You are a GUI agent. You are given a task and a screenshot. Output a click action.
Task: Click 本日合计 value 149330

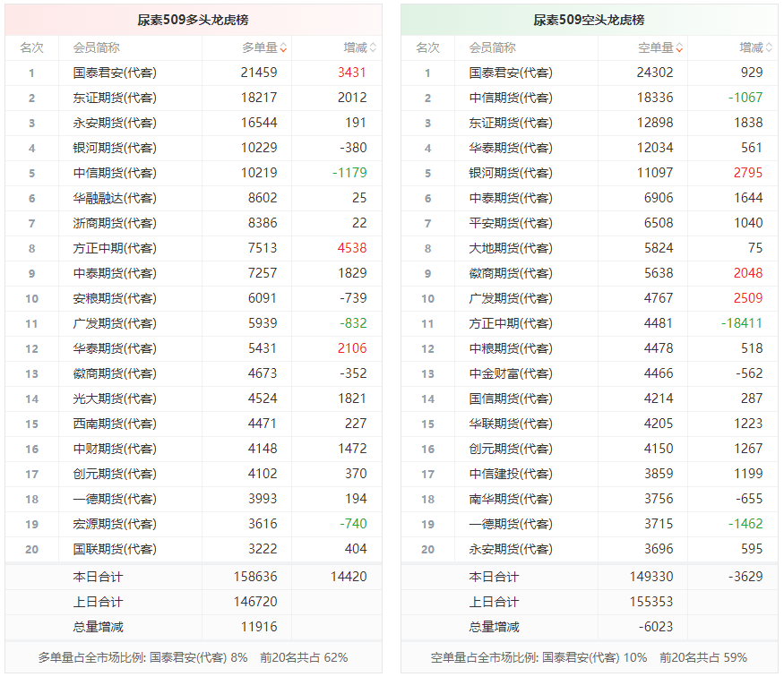651,577
